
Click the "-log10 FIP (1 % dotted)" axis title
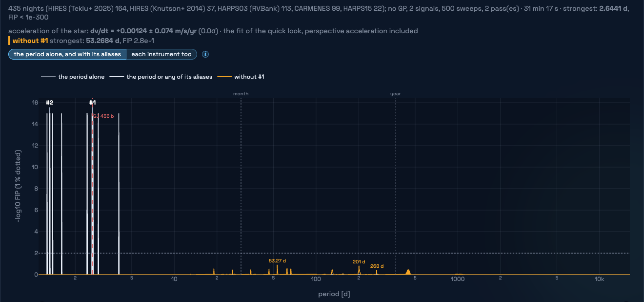coord(19,186)
